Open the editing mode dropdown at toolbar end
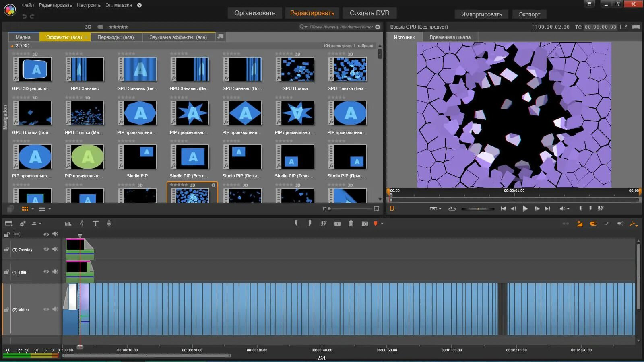The height and width of the screenshot is (362, 644). 634,224
